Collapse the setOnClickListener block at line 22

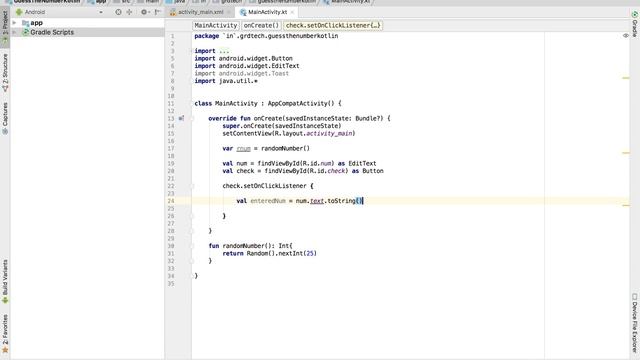pos(191,186)
